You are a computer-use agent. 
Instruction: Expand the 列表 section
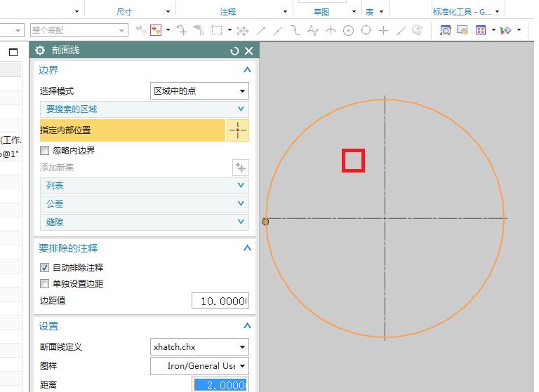click(x=144, y=186)
